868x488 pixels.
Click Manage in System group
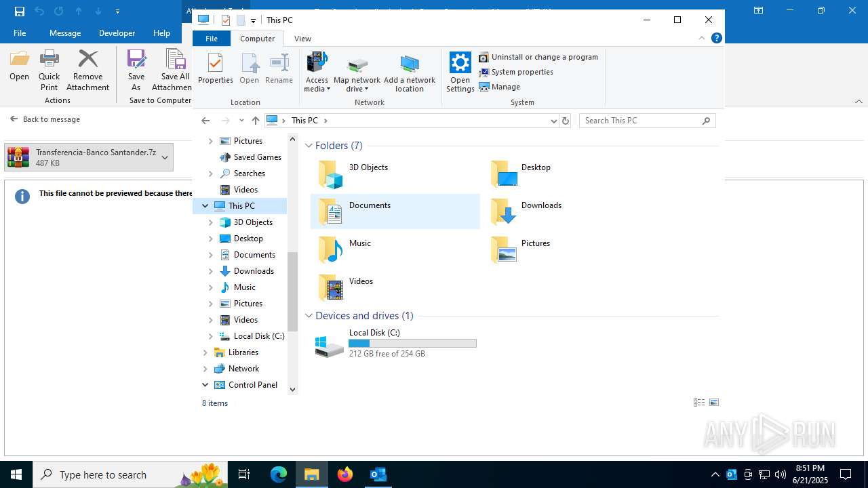tap(499, 87)
